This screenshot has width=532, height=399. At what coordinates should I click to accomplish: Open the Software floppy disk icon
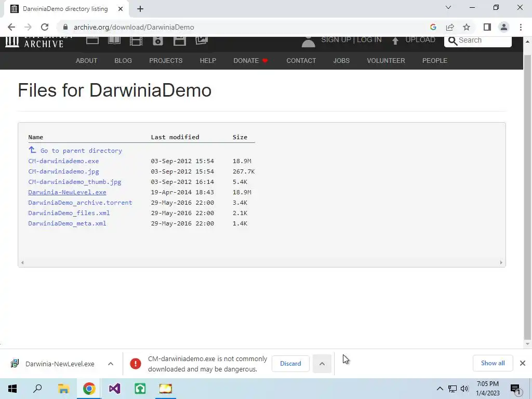[179, 41]
